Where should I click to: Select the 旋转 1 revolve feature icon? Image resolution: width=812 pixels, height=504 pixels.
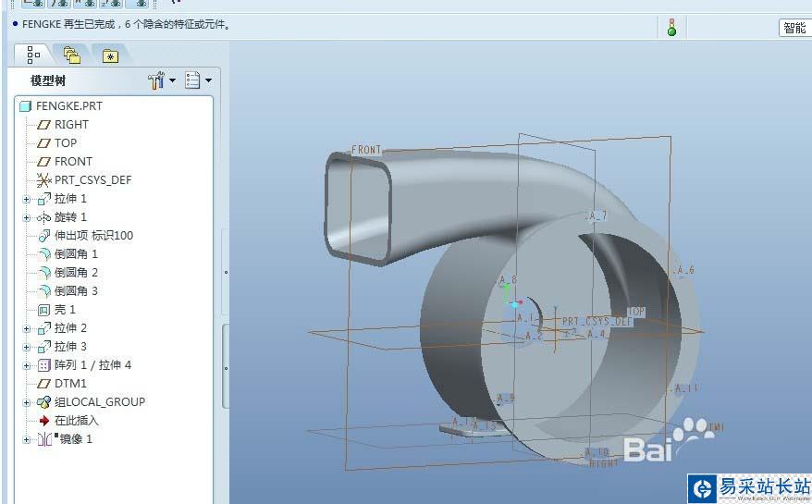44,217
